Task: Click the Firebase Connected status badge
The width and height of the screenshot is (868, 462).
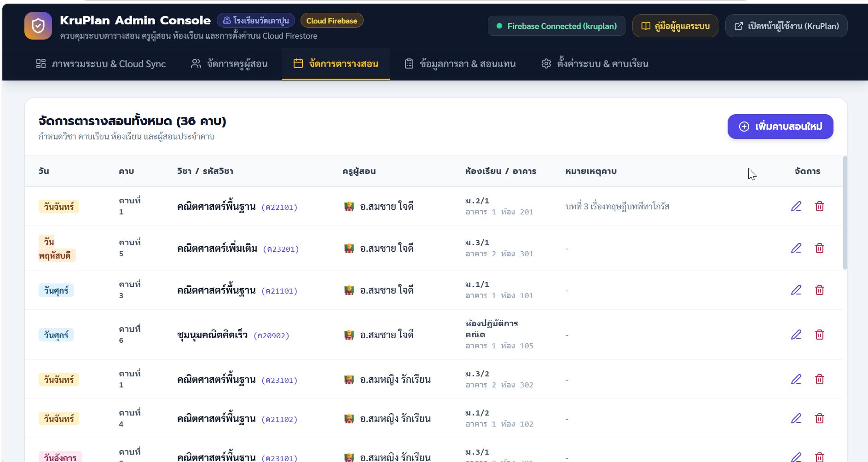Action: (556, 26)
